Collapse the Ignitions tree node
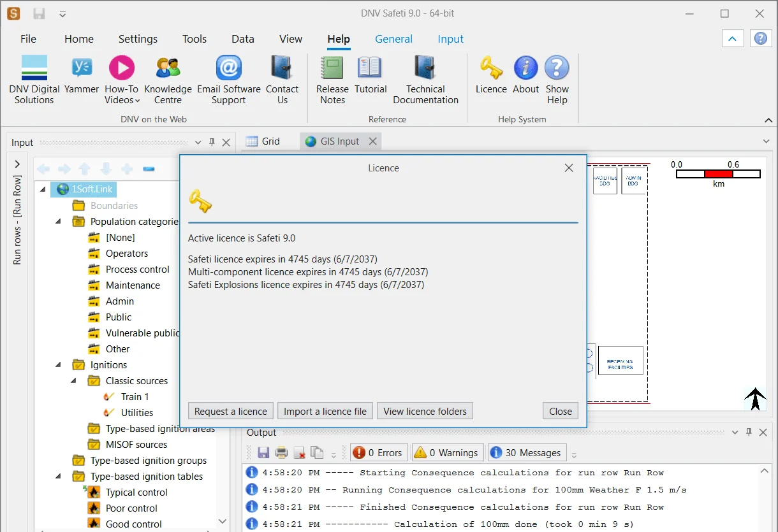This screenshot has width=778, height=532. (x=59, y=365)
